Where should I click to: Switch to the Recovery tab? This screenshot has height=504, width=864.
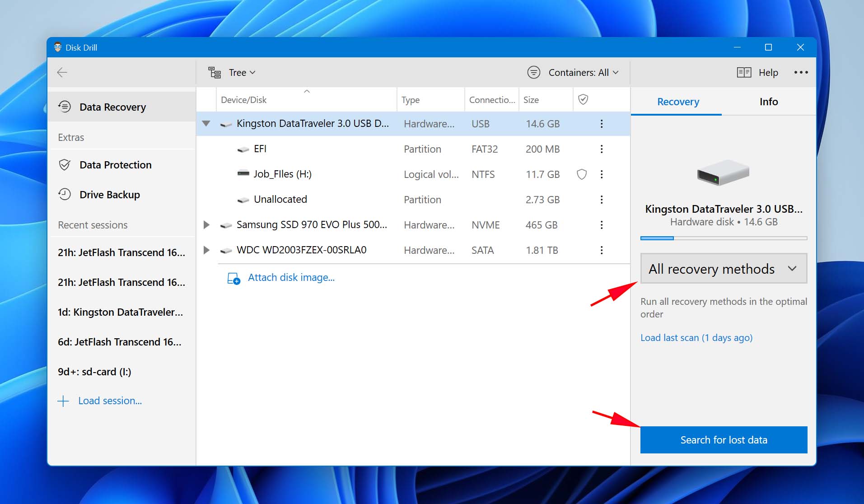tap(677, 102)
